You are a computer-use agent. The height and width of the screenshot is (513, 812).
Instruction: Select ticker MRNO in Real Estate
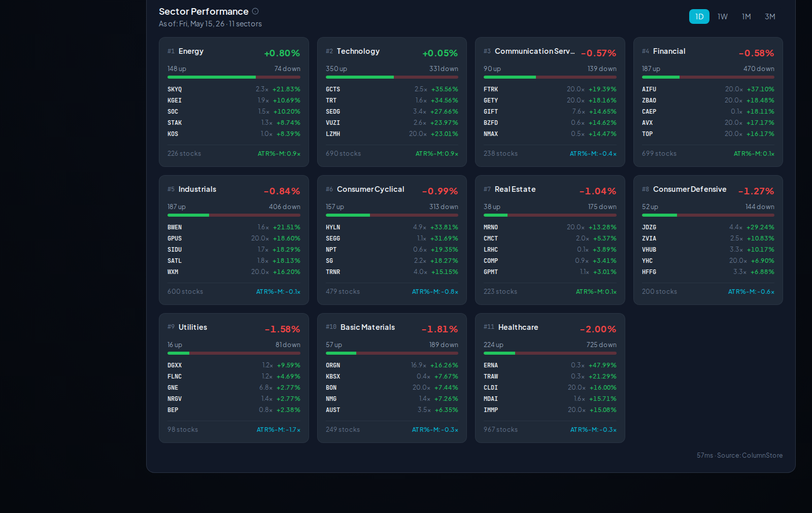click(x=491, y=227)
